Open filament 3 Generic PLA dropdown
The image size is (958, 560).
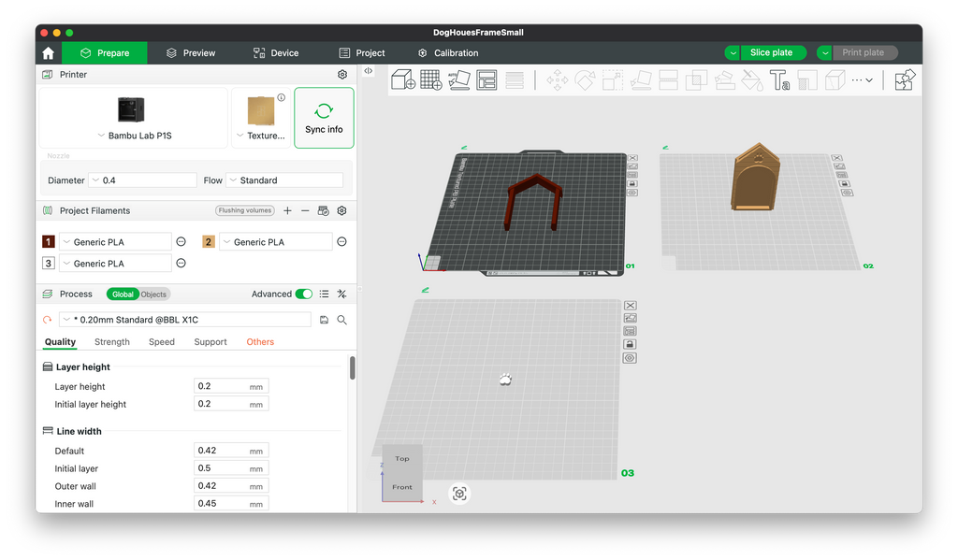(x=115, y=264)
